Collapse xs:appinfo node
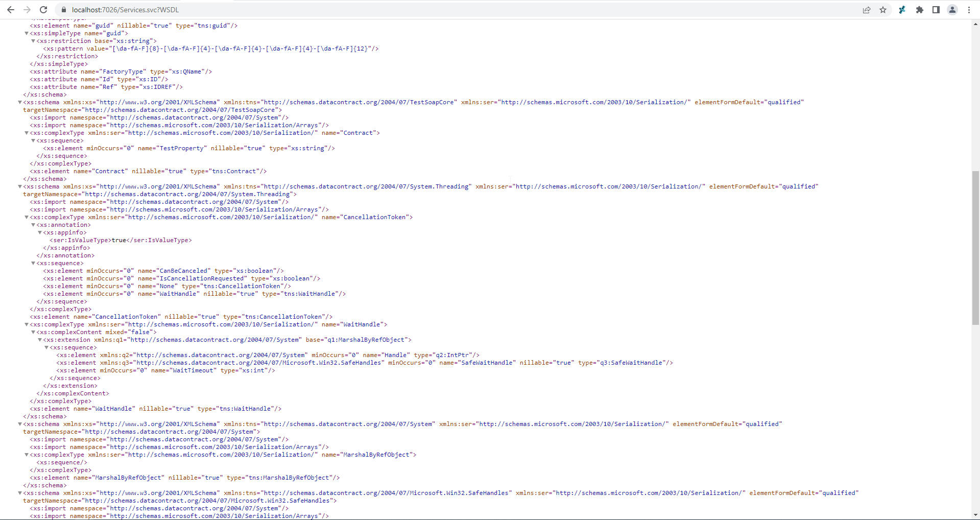Viewport: 980px width, 520px height. (x=40, y=233)
